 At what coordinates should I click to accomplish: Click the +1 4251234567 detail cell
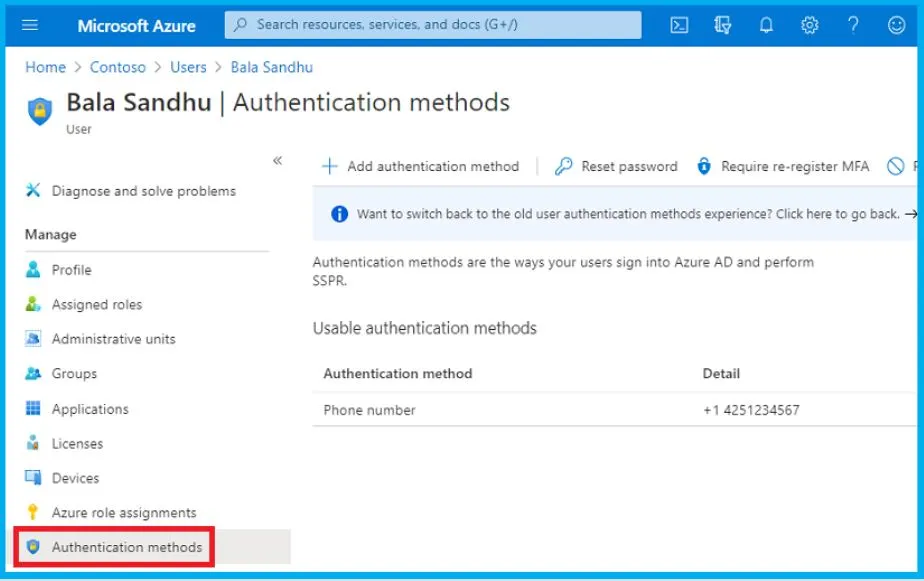point(751,410)
